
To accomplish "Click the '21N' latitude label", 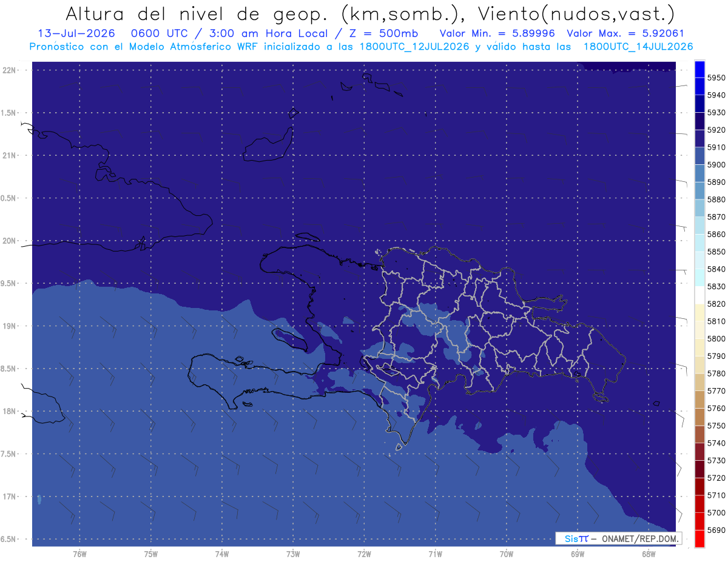I will (x=9, y=156).
